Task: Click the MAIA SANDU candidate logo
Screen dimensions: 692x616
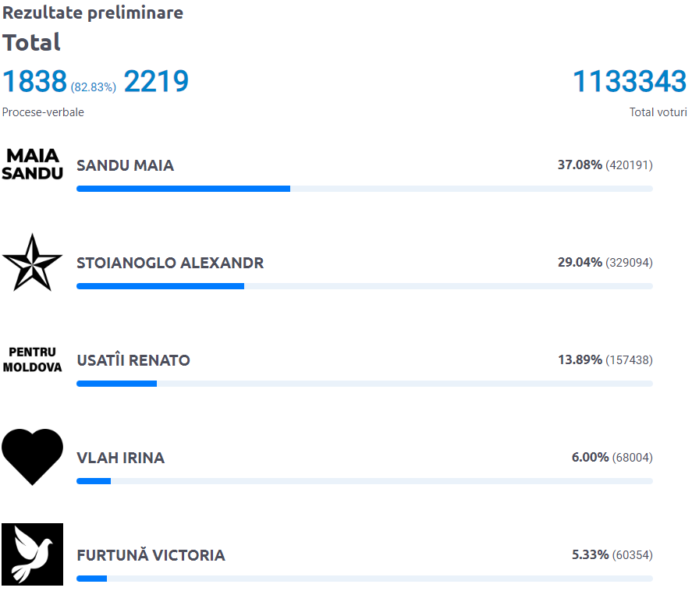Action: 32,164
